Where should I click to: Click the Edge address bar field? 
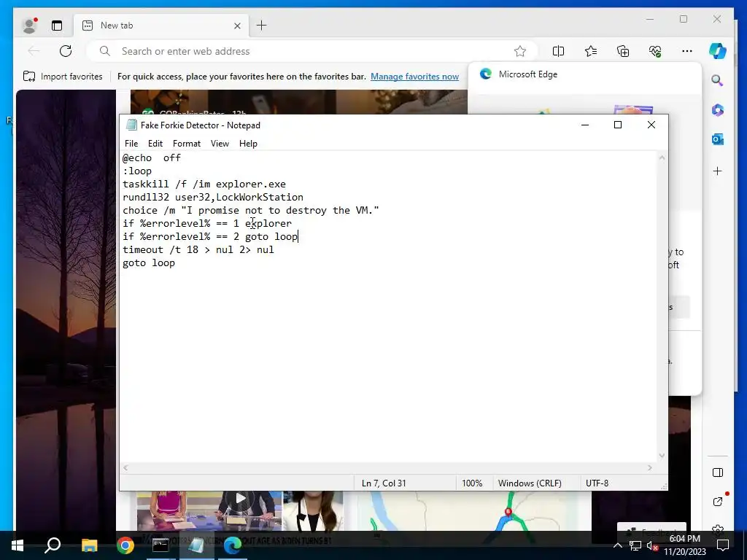click(312, 51)
